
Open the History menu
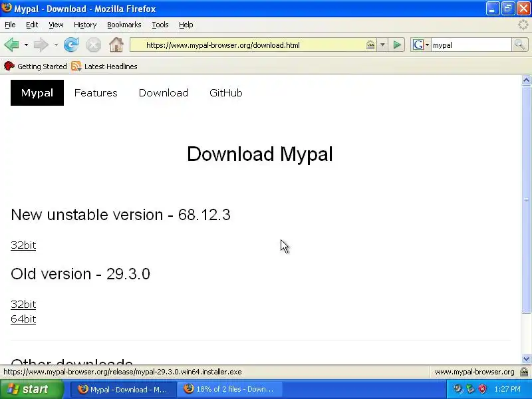click(85, 25)
